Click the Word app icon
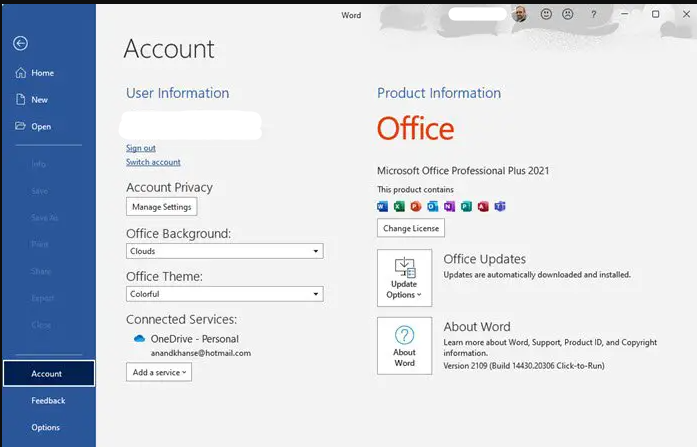This screenshot has height=447, width=697. 382,206
